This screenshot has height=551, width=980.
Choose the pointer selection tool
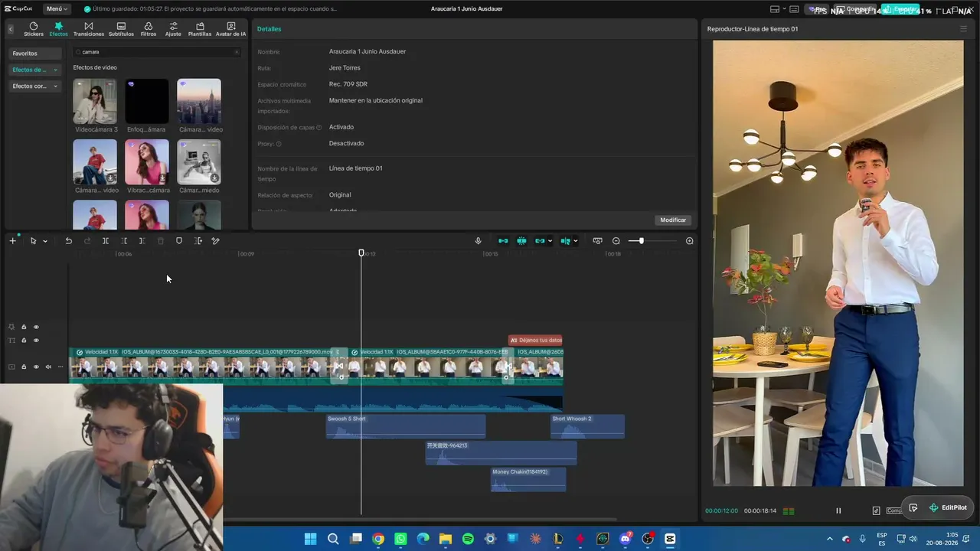click(x=33, y=241)
